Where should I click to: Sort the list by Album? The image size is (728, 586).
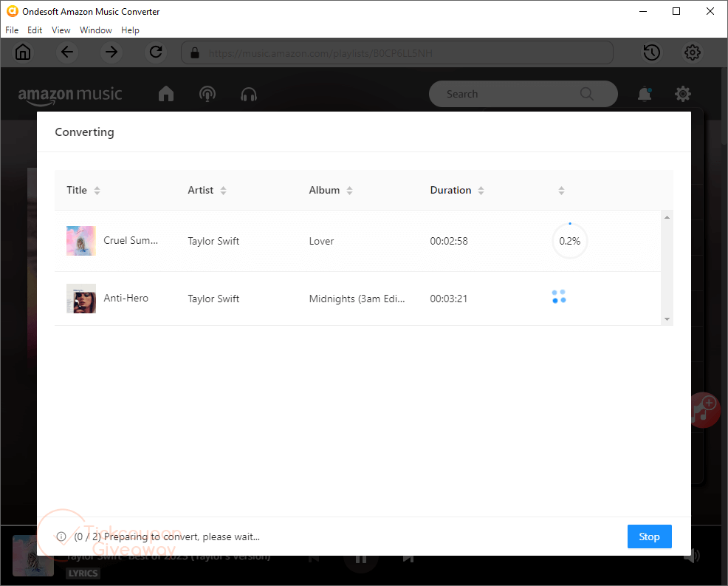pyautogui.click(x=350, y=190)
